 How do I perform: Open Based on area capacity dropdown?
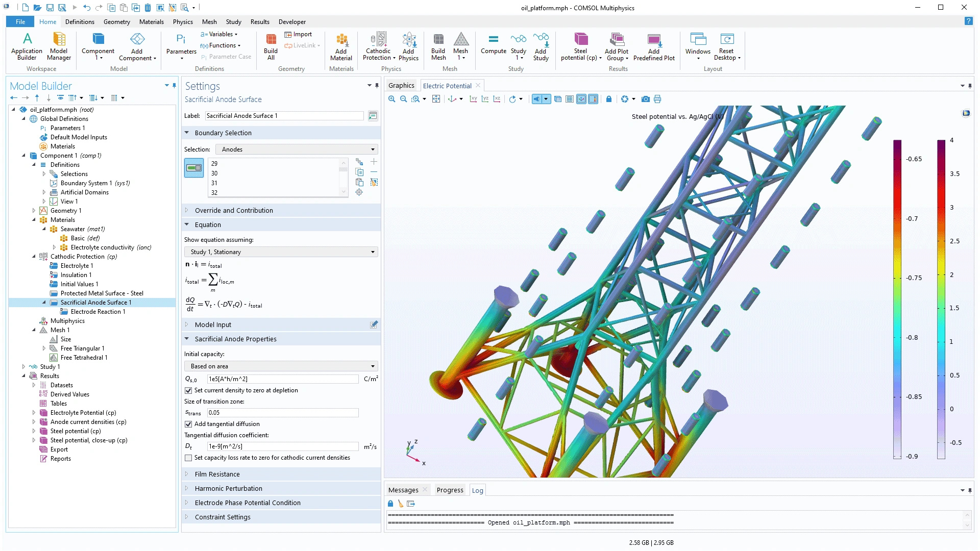tap(281, 366)
